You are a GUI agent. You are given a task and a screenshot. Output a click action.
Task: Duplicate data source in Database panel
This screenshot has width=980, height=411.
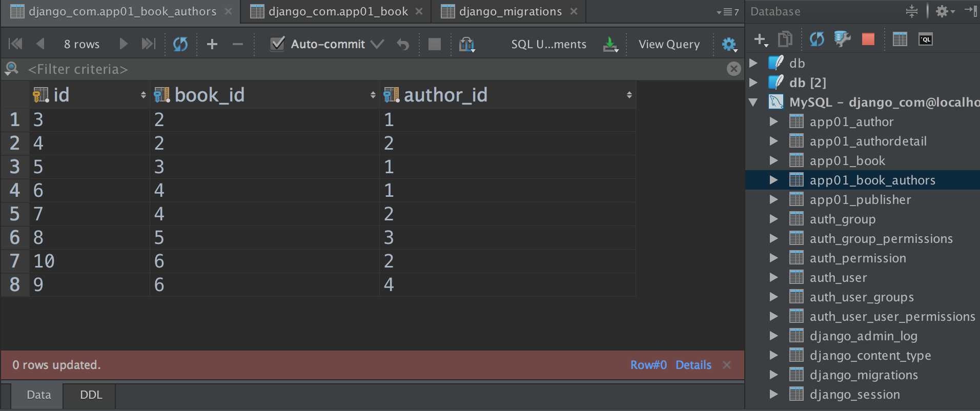(x=785, y=39)
